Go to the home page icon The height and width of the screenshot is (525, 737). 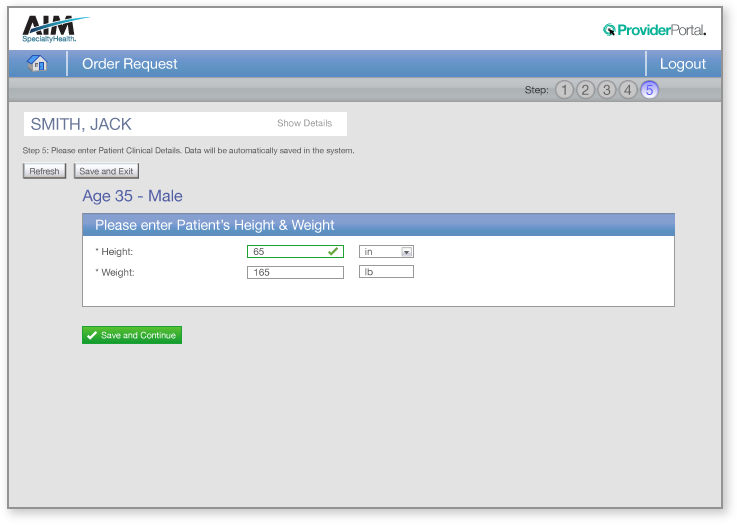[38, 63]
